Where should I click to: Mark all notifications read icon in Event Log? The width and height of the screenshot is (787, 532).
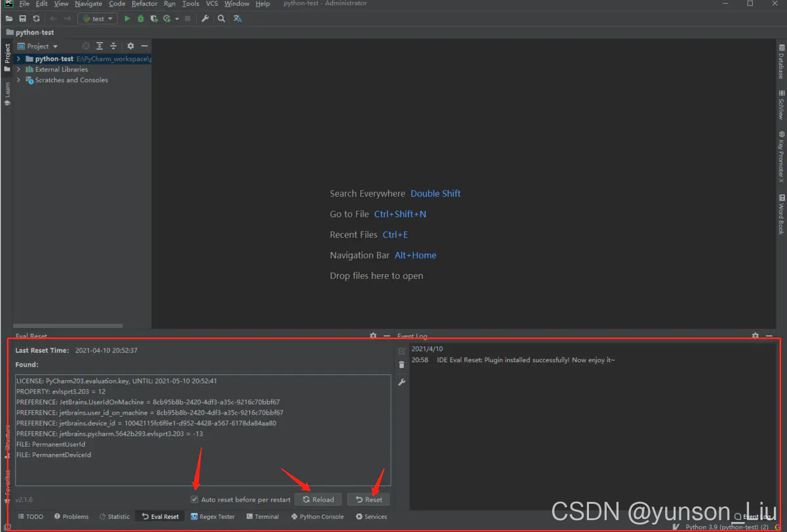tap(402, 351)
